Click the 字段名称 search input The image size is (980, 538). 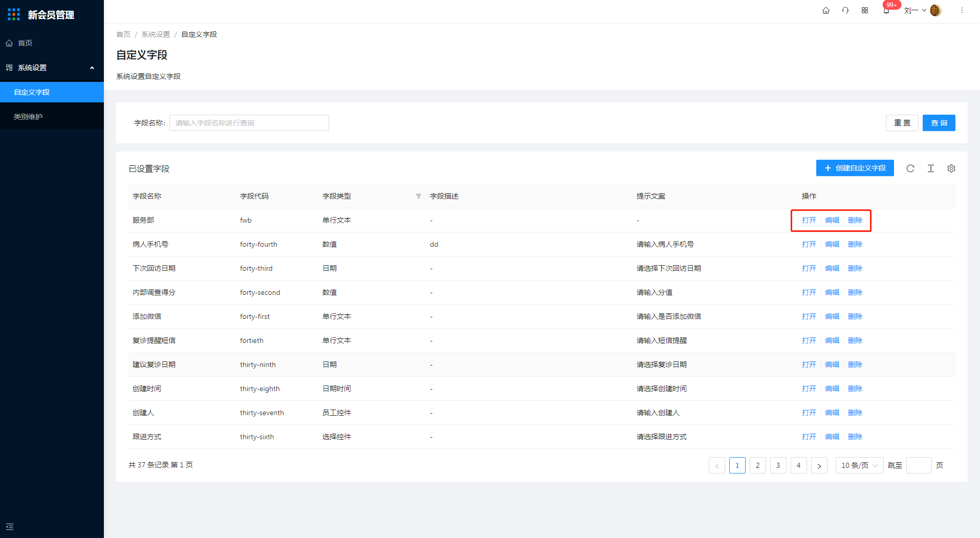click(x=249, y=123)
